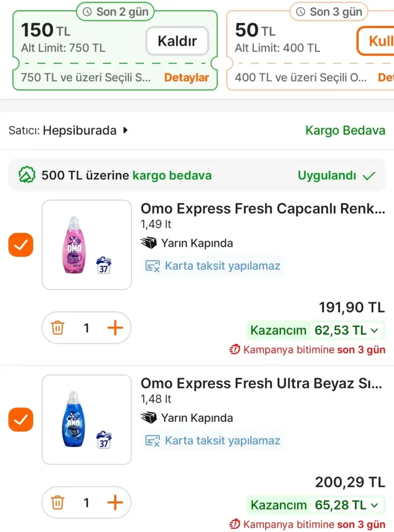Viewport: 394px width, 532px height.
Task: Uncheck the Omo Capcanlı Renkler product checkbox
Action: pos(21,245)
